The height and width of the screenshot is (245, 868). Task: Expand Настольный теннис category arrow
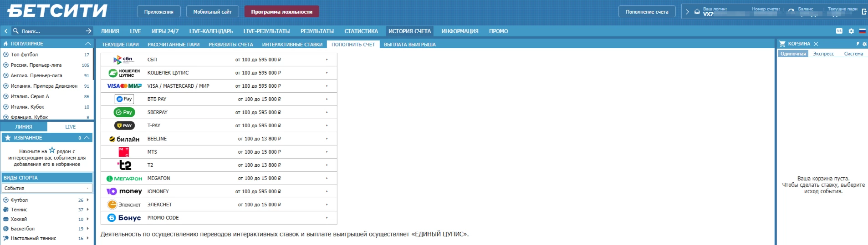[x=87, y=238]
